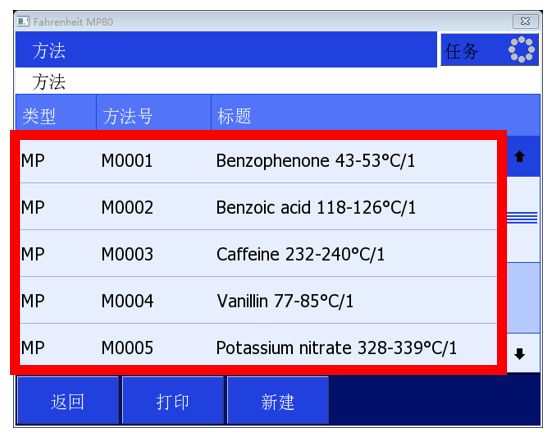Image resolution: width=553 pixels, height=436 pixels.
Task: Click the scroll down arrow icon
Action: [521, 353]
